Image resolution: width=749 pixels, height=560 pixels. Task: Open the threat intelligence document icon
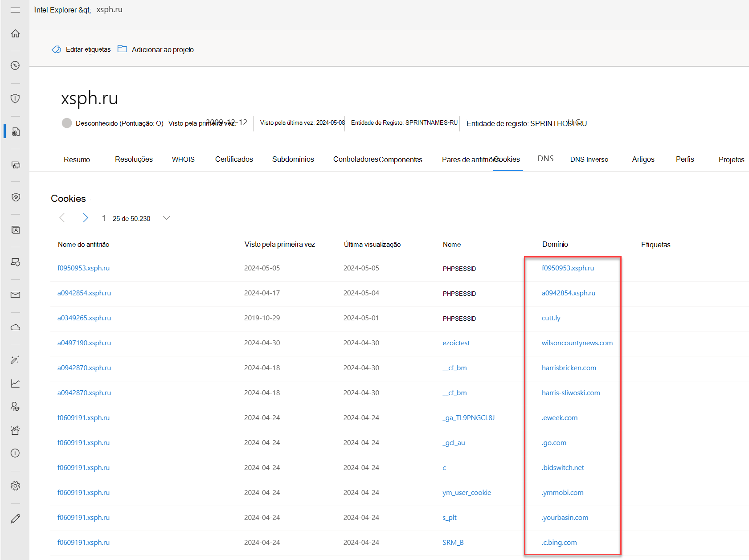(15, 131)
